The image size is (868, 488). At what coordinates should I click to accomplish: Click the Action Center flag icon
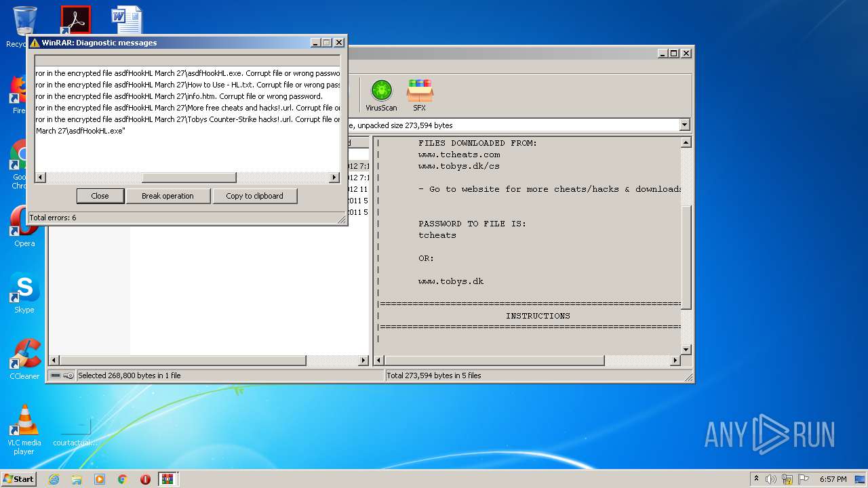pos(804,479)
